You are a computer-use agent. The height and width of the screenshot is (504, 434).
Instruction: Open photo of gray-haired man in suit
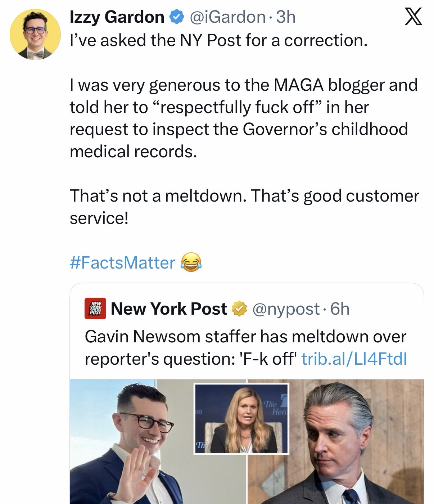pyautogui.click(x=338, y=450)
